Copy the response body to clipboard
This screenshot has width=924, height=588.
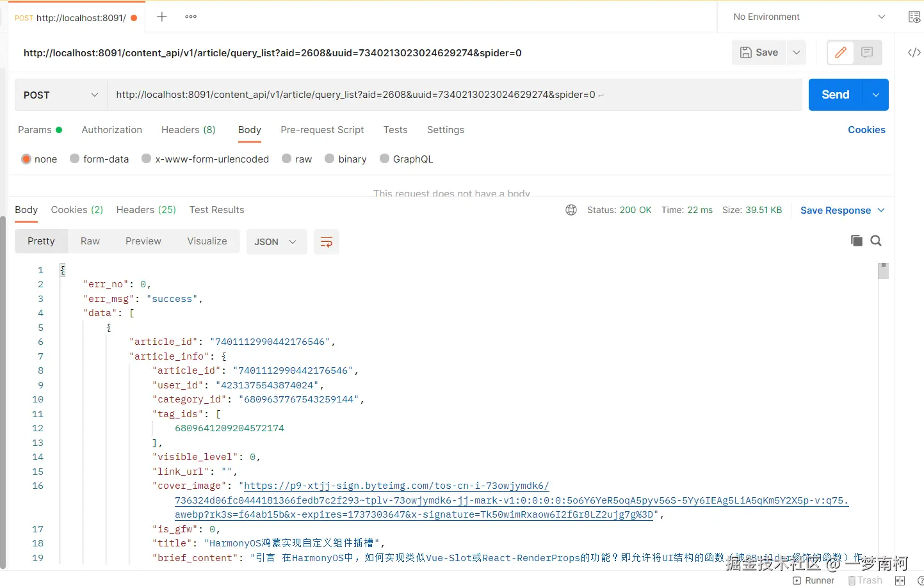pyautogui.click(x=856, y=241)
